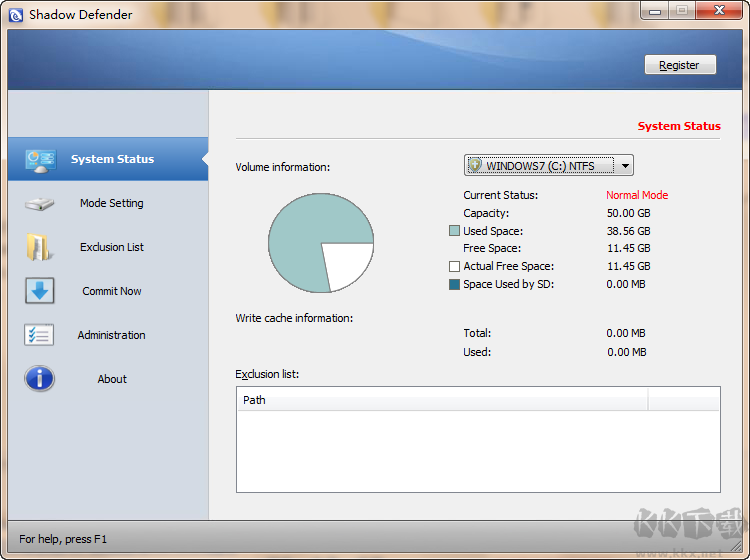This screenshot has height=560, width=750.
Task: Click the Used Space color swatch
Action: click(x=455, y=231)
